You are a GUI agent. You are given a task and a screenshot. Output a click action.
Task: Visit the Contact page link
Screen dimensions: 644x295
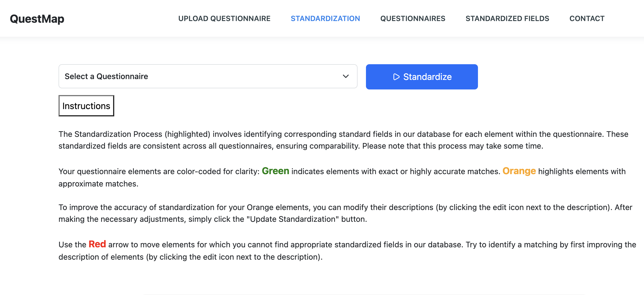587,19
